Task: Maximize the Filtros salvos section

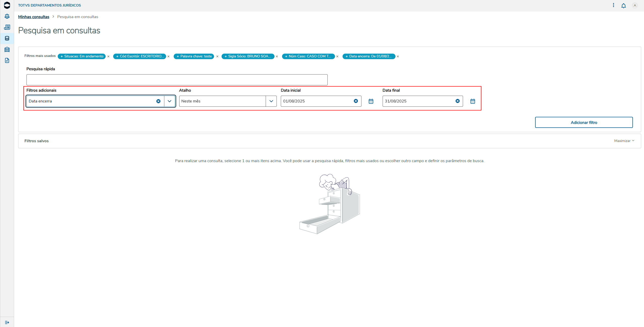Action: [x=624, y=141]
